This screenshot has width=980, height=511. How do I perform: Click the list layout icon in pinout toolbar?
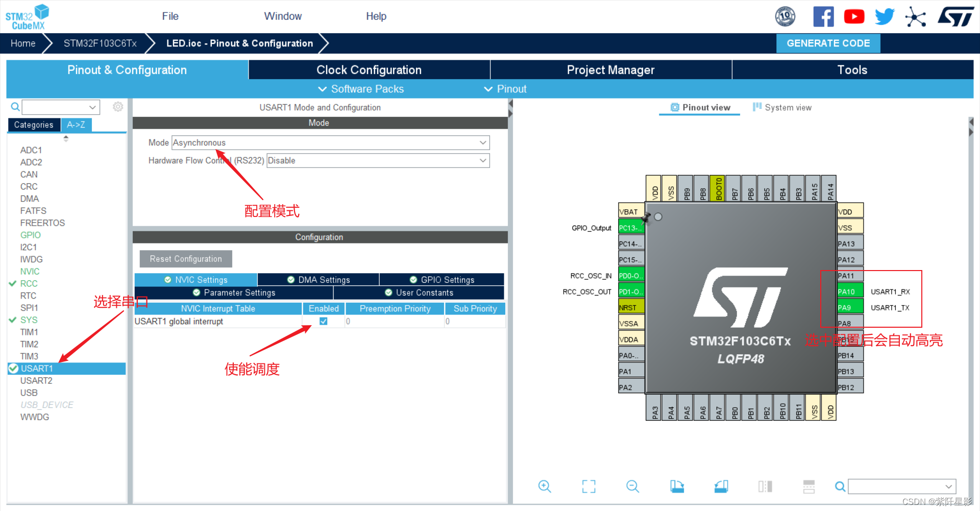(809, 486)
